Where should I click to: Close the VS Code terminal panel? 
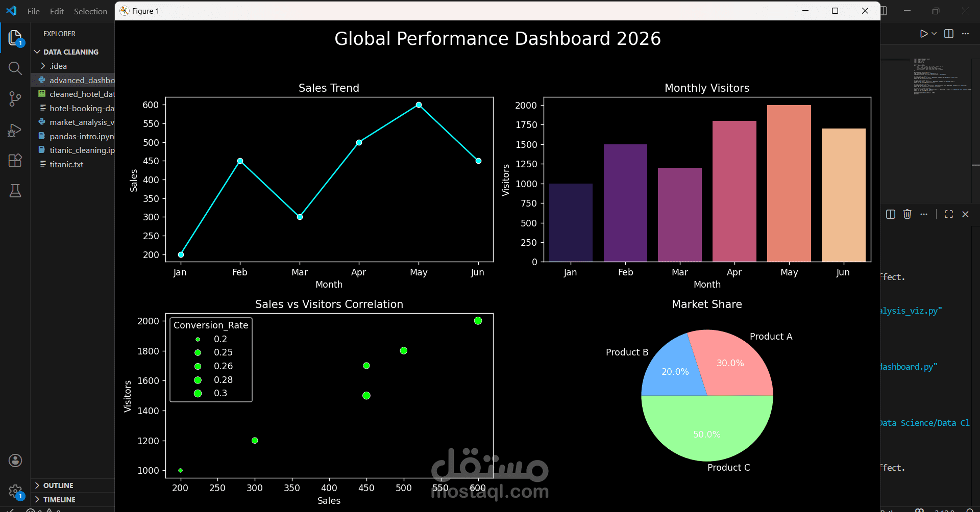[x=965, y=214]
